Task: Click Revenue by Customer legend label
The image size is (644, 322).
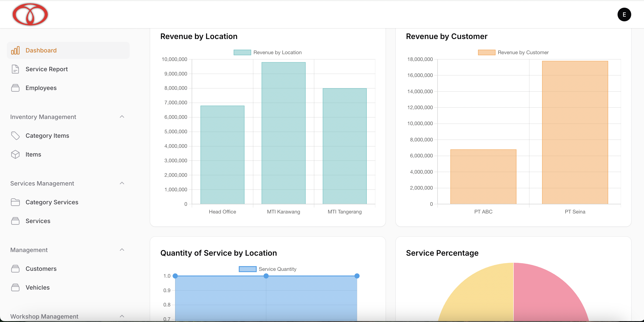Action: 523,52
